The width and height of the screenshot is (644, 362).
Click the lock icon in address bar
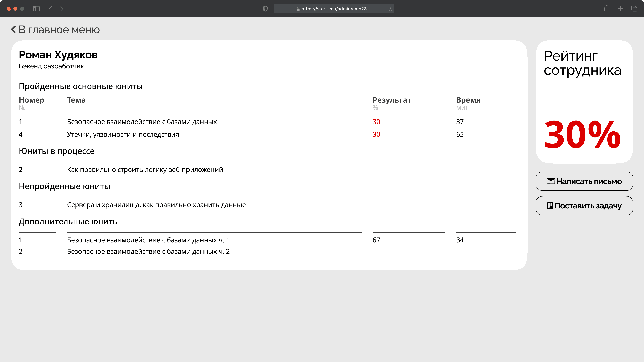(298, 9)
